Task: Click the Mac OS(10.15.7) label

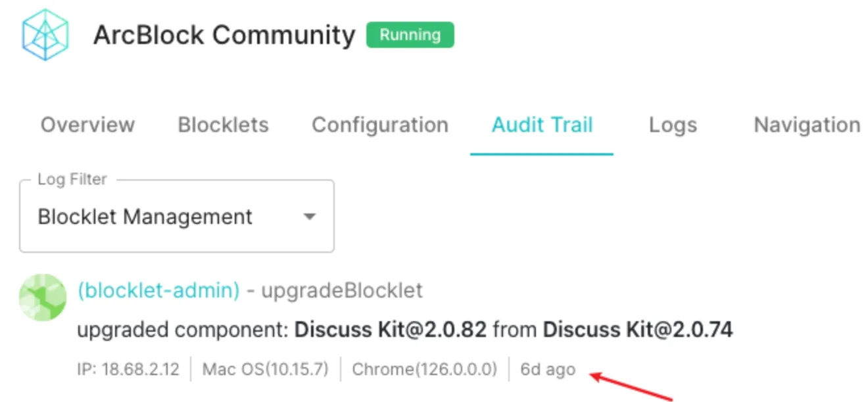Action: [266, 370]
